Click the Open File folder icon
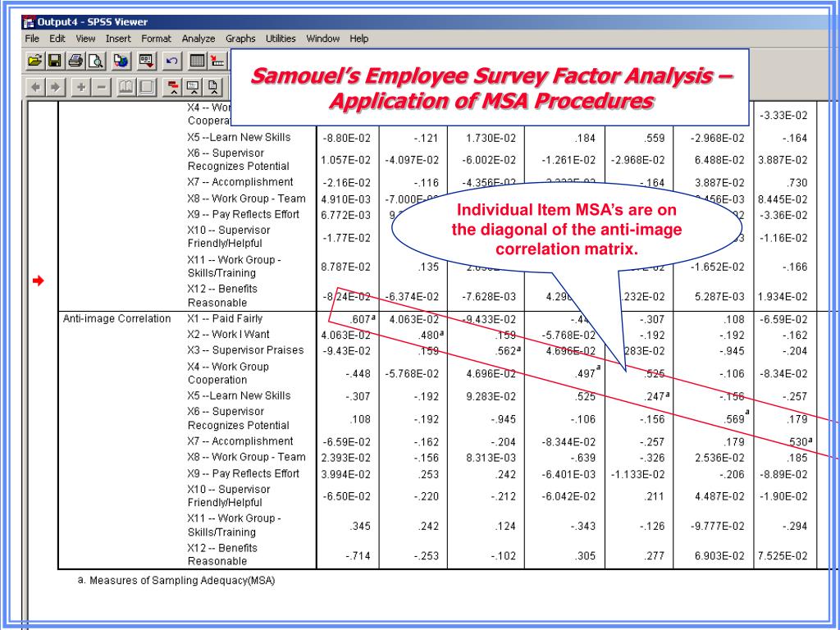The image size is (840, 630). pos(34,61)
